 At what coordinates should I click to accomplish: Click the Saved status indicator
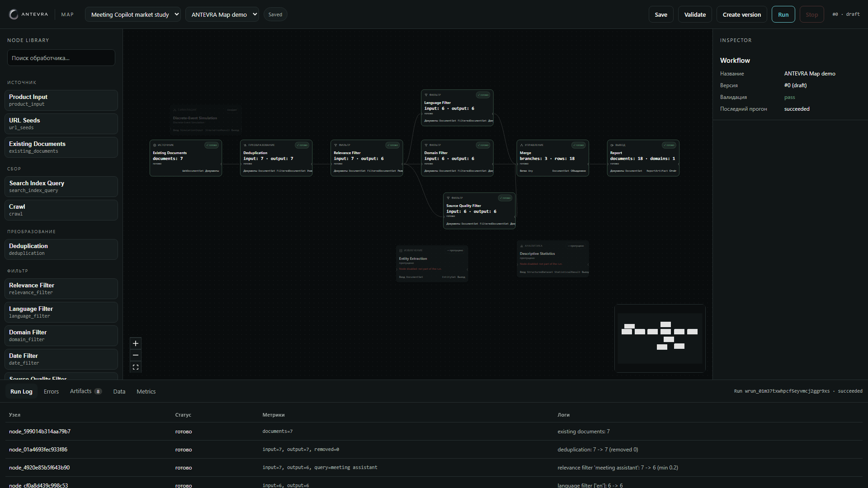[x=275, y=14]
